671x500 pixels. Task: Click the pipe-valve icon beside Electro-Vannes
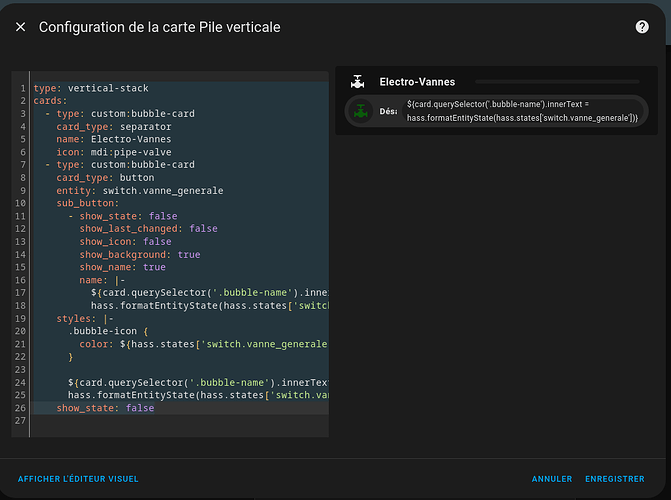pyautogui.click(x=357, y=82)
